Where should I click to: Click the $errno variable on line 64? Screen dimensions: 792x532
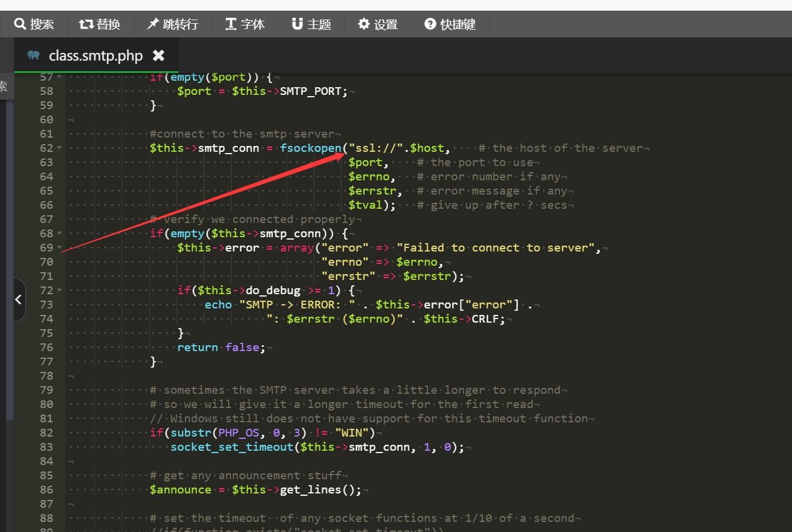coord(369,177)
